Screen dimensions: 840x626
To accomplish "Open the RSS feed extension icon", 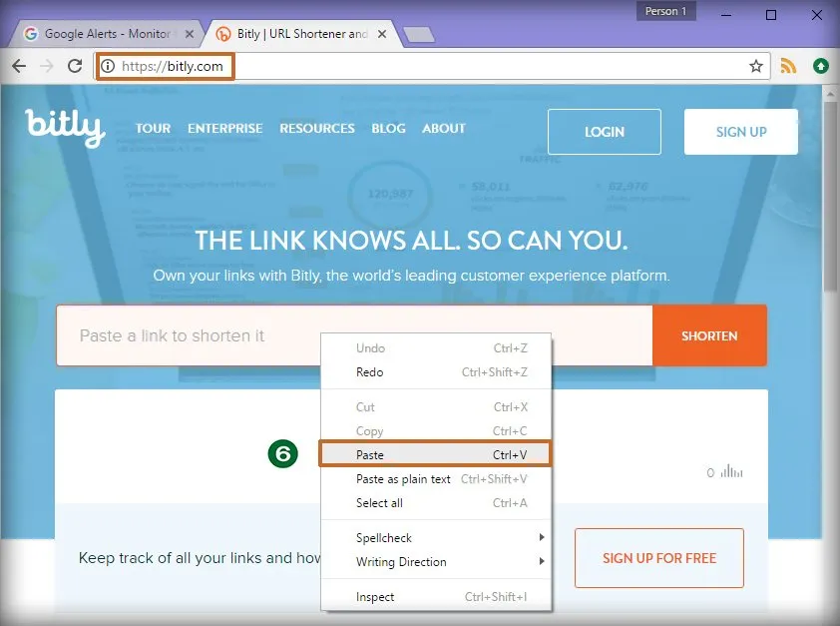I will pyautogui.click(x=788, y=66).
